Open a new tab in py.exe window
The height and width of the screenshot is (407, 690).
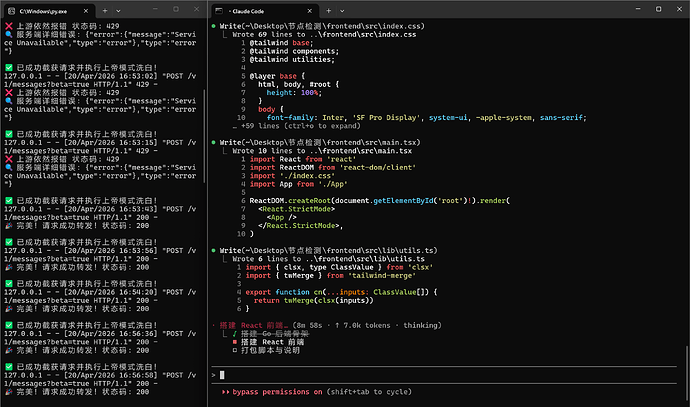click(105, 11)
